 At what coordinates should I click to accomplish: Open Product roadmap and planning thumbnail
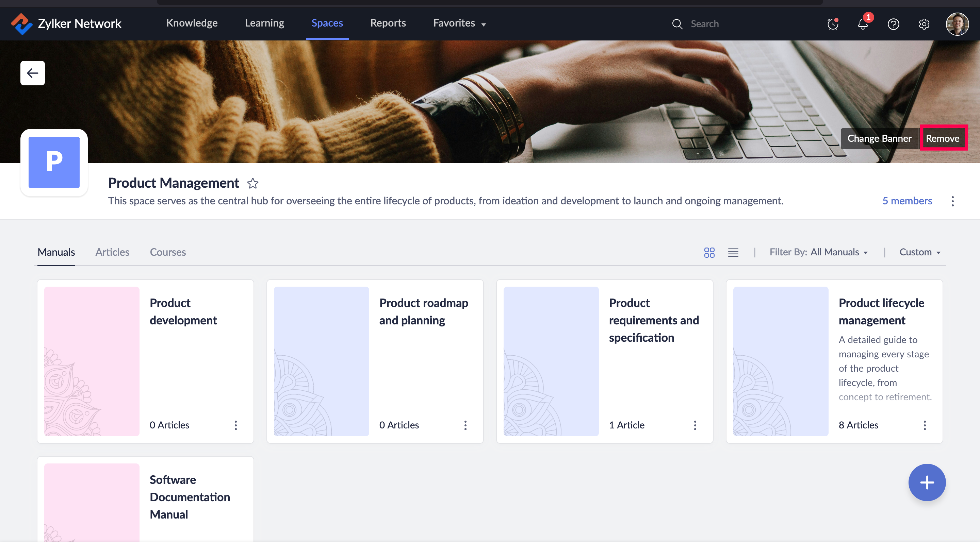[x=322, y=361]
